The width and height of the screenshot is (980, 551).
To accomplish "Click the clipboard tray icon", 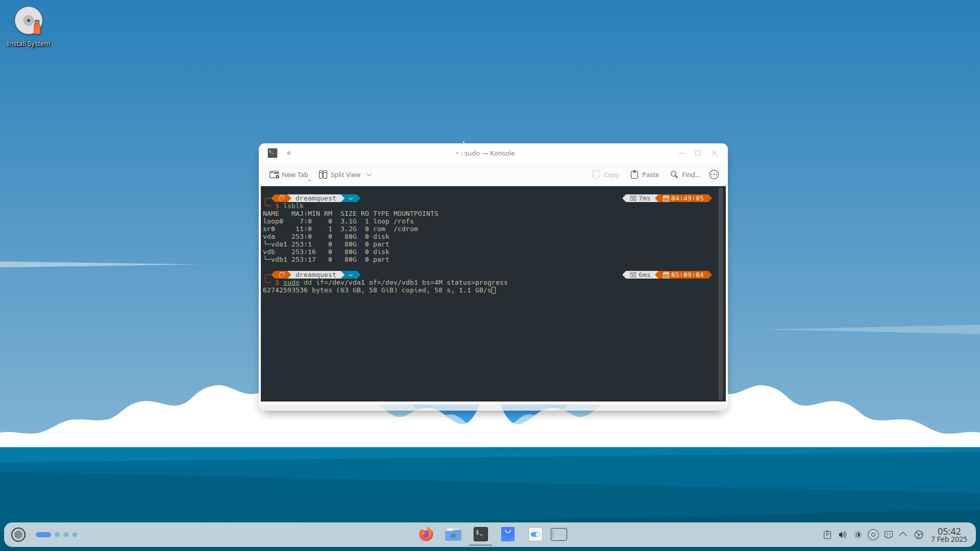I will click(x=827, y=535).
